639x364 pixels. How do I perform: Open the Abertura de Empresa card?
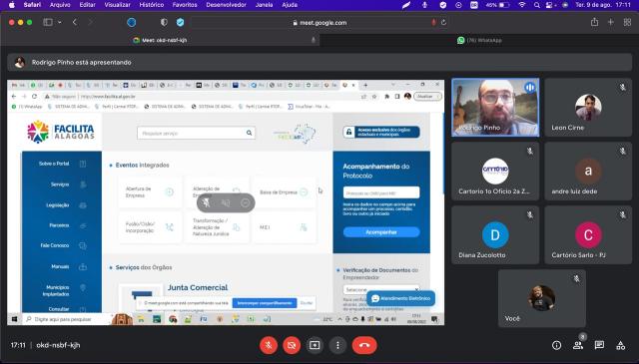point(150,192)
